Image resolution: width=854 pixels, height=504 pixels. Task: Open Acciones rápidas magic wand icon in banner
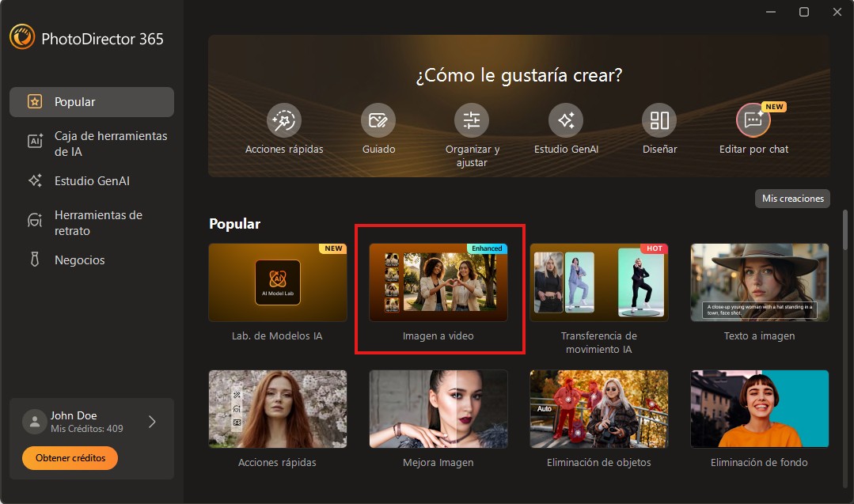coord(284,120)
